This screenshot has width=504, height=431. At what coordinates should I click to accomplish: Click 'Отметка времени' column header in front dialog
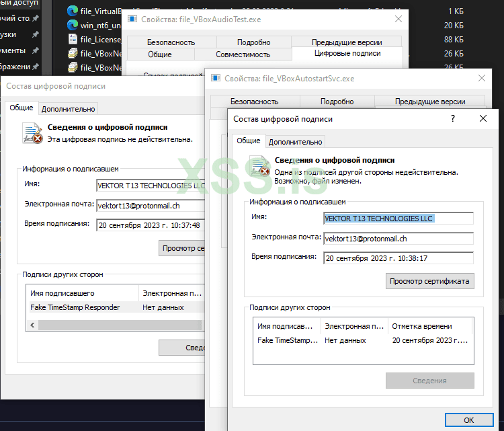tap(430, 326)
